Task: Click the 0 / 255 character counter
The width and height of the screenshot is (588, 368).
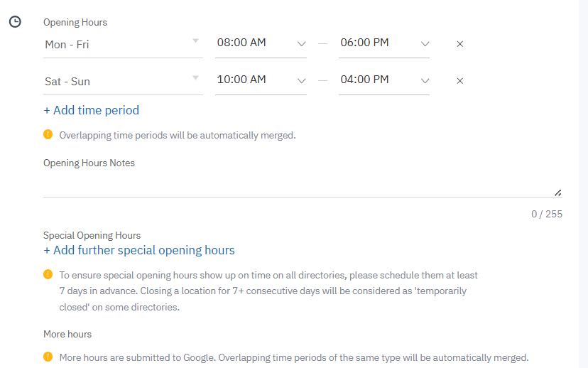Action: 546,214
